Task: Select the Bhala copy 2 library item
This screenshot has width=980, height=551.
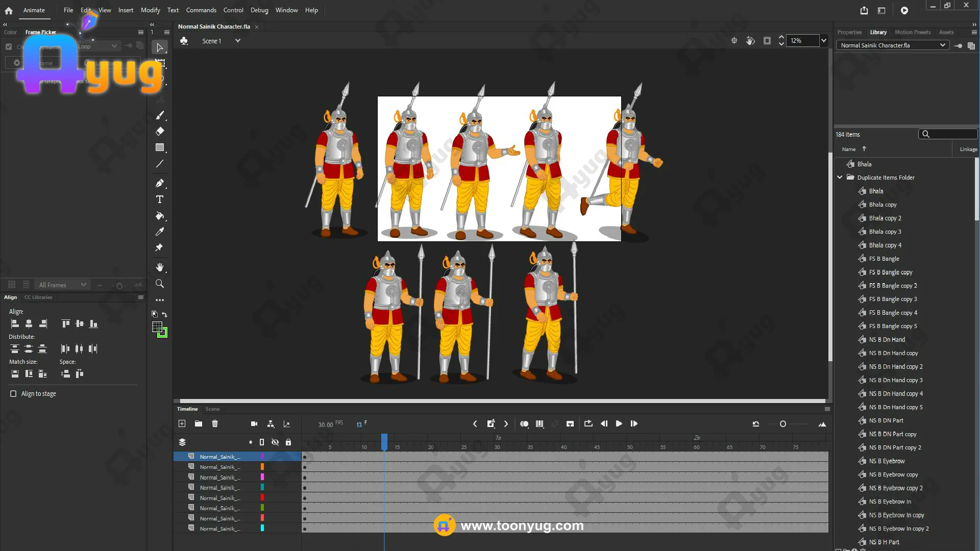Action: click(x=885, y=218)
